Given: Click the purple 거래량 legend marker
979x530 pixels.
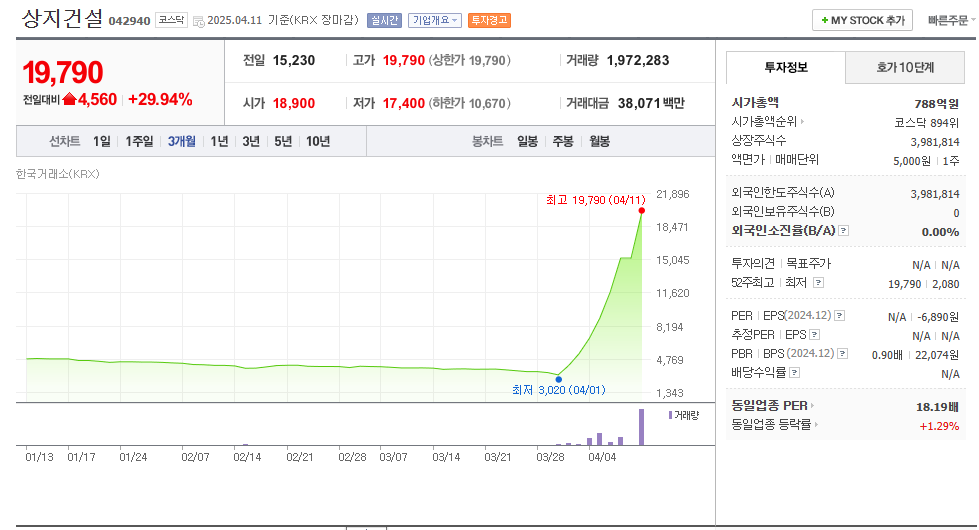Looking at the screenshot, I should point(671,415).
